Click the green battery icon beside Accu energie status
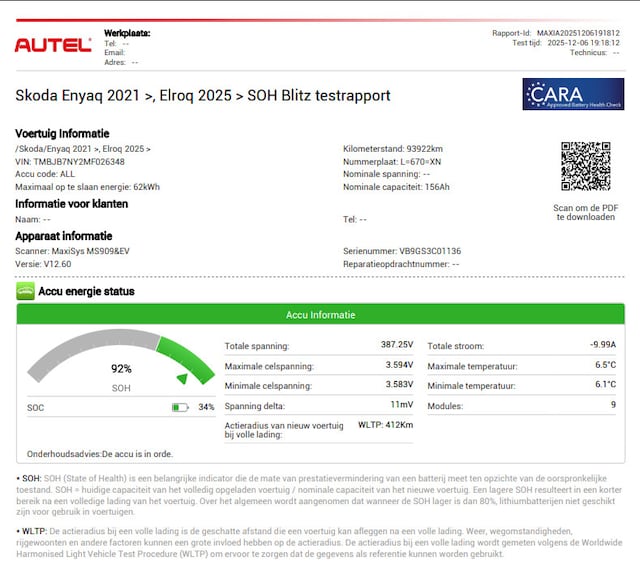 click(25, 291)
